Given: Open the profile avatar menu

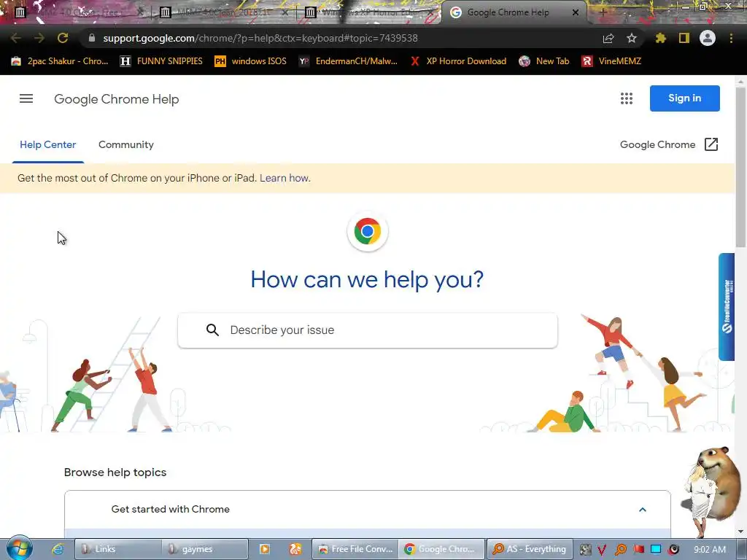Looking at the screenshot, I should (x=708, y=38).
